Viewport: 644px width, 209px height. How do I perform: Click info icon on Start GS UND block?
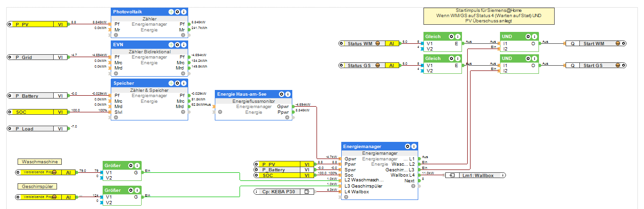(534, 59)
